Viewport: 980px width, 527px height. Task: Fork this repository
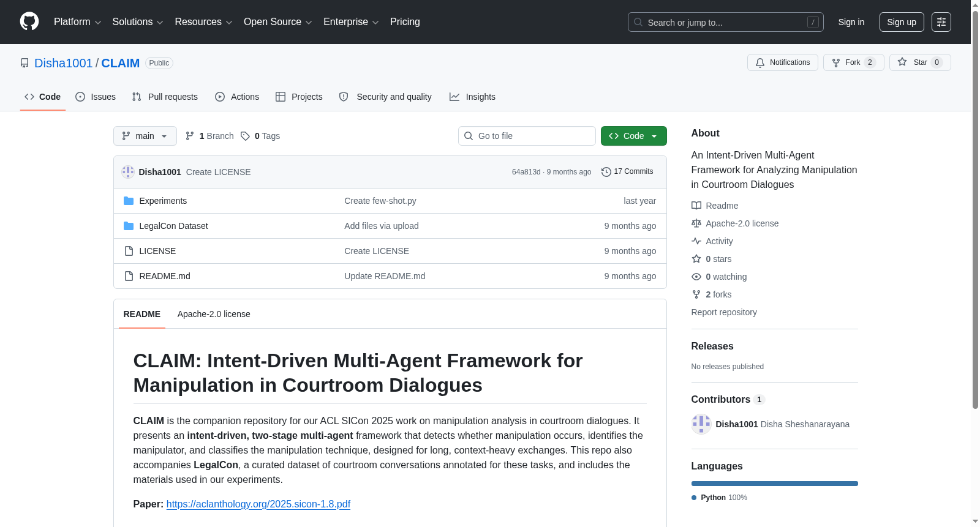tap(853, 62)
